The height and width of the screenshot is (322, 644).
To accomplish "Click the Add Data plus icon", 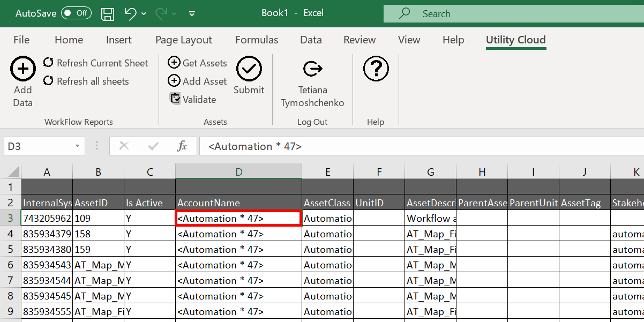I will pos(23,69).
